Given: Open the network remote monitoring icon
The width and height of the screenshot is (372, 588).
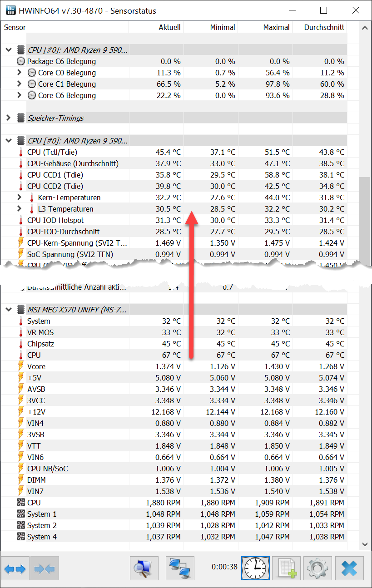Looking at the screenshot, I should click(x=180, y=568).
